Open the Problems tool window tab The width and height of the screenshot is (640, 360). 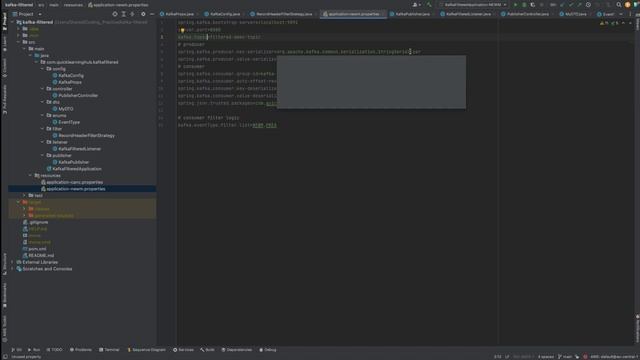(x=81, y=350)
